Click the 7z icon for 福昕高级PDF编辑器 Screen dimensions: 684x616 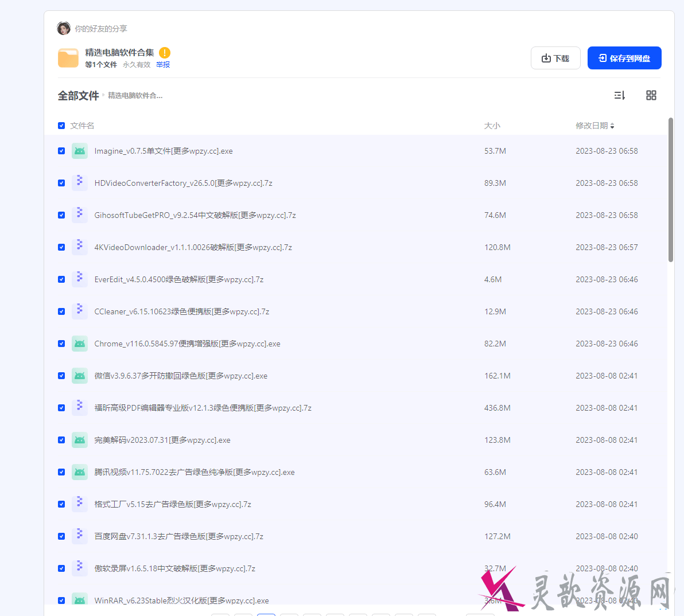(x=79, y=408)
